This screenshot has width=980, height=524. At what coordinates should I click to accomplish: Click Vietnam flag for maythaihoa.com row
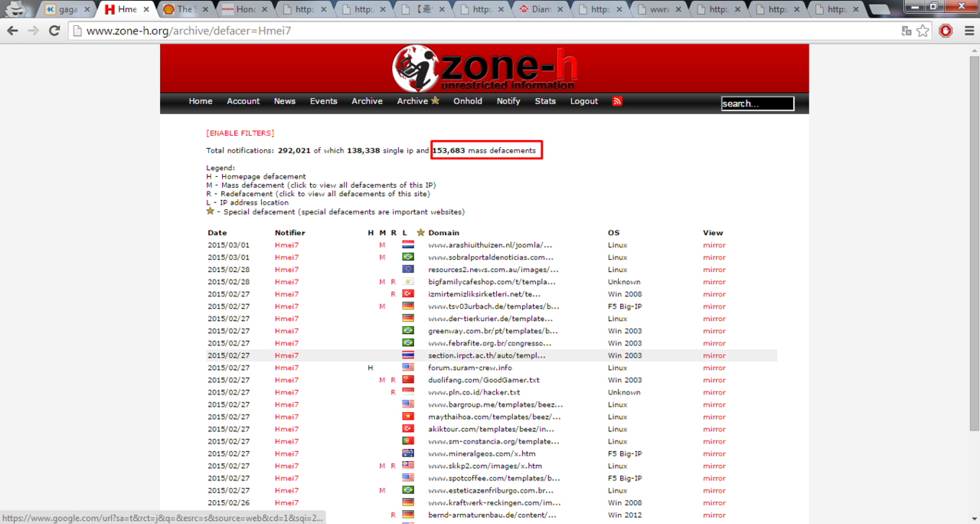click(408, 417)
